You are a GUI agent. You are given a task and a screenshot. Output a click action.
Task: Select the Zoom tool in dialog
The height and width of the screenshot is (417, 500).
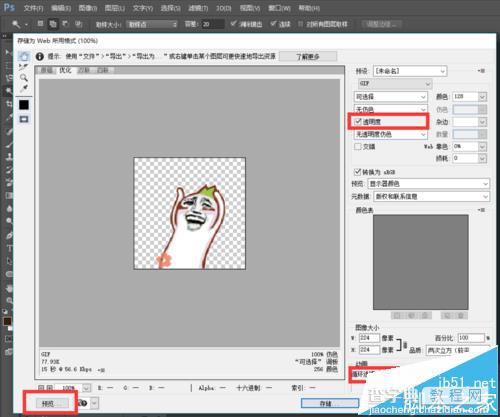(23, 78)
